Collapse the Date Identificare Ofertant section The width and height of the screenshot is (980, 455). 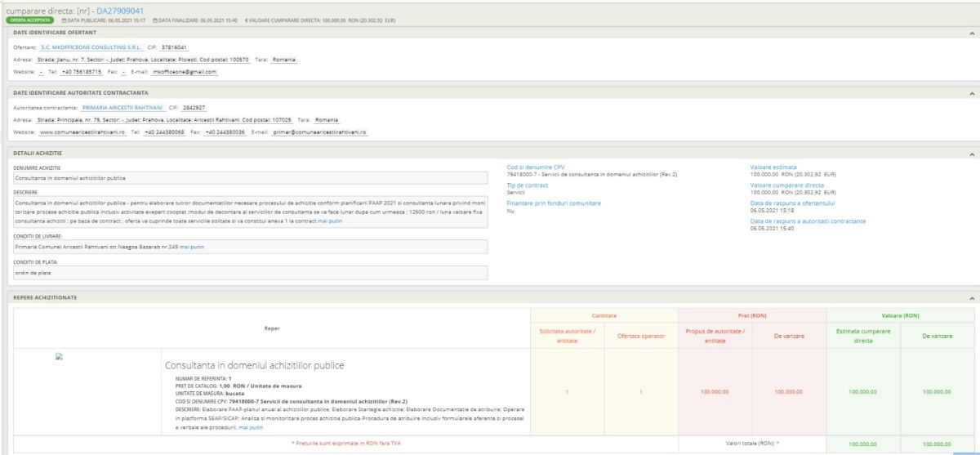pyautogui.click(x=971, y=32)
